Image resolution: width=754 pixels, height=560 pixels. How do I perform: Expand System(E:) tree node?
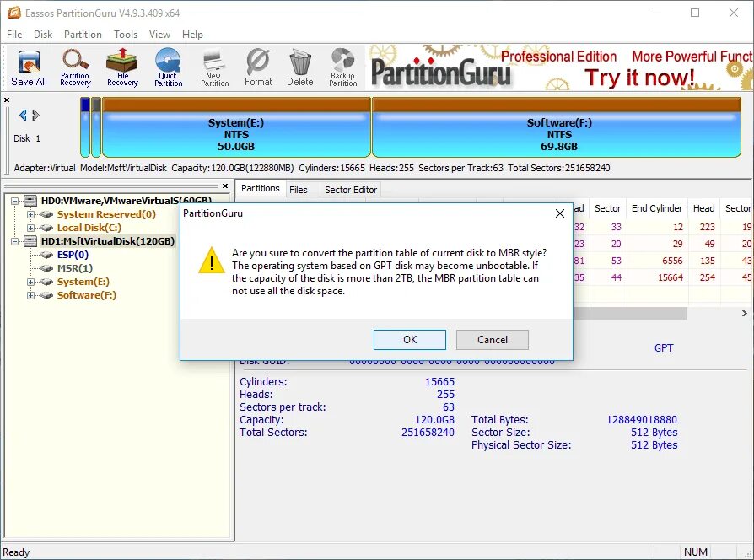point(30,282)
